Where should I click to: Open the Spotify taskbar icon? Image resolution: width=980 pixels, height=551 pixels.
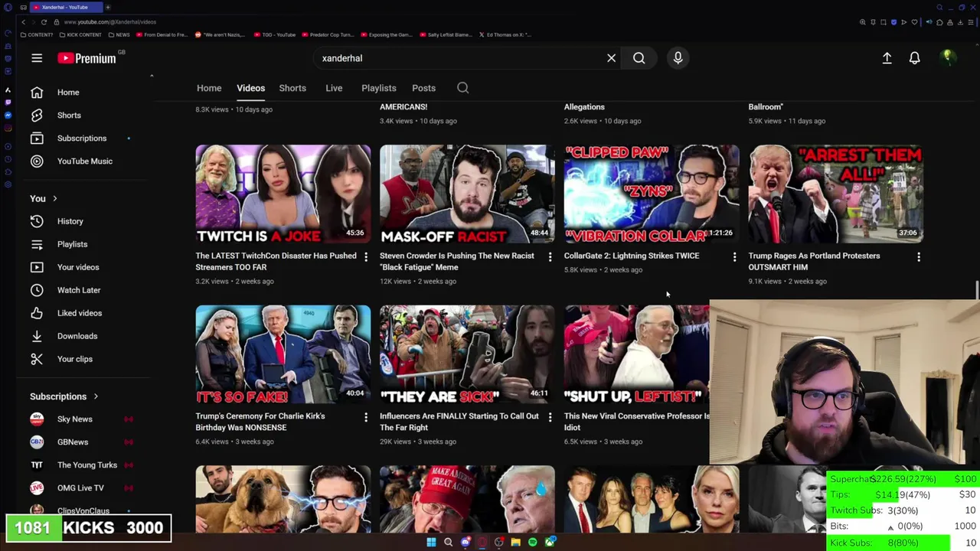533,543
